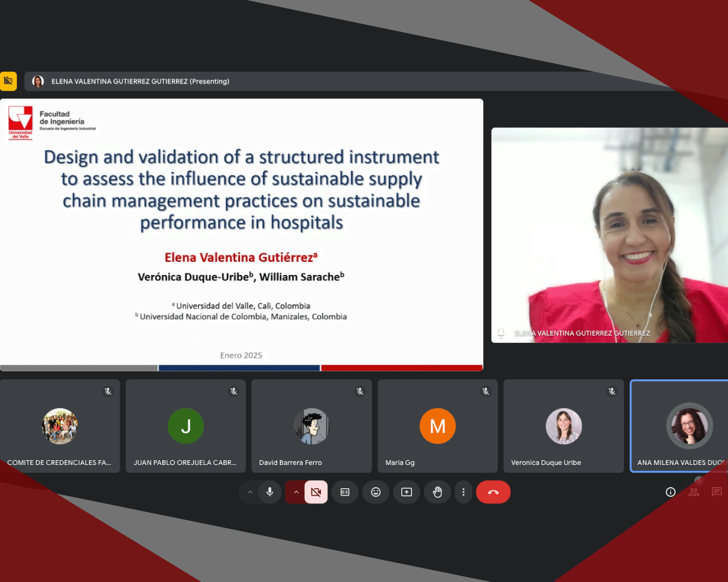Leave the call with red hang-up button
The width and height of the screenshot is (728, 582).
pos(493,492)
